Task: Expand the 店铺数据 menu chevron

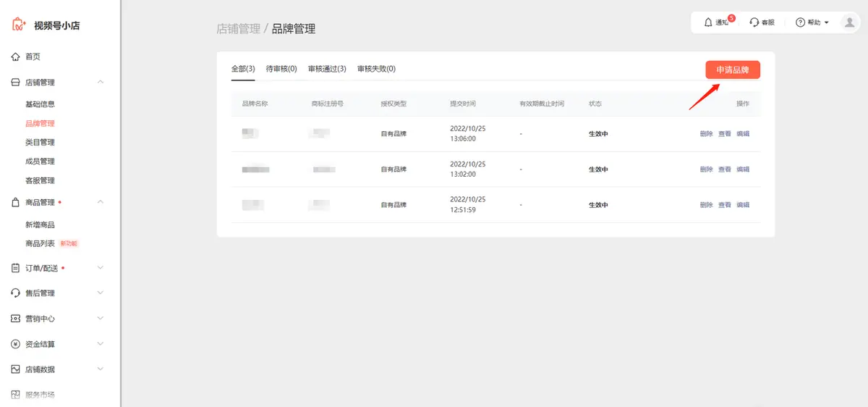Action: coord(101,369)
